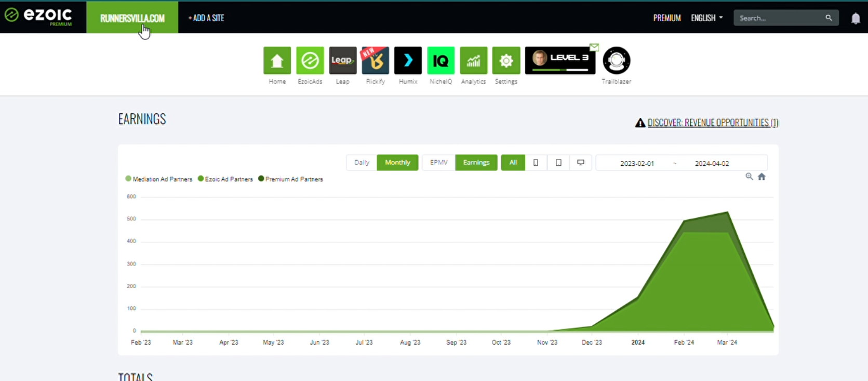The height and width of the screenshot is (381, 868).
Task: Click the Premium menu item
Action: [x=667, y=18]
